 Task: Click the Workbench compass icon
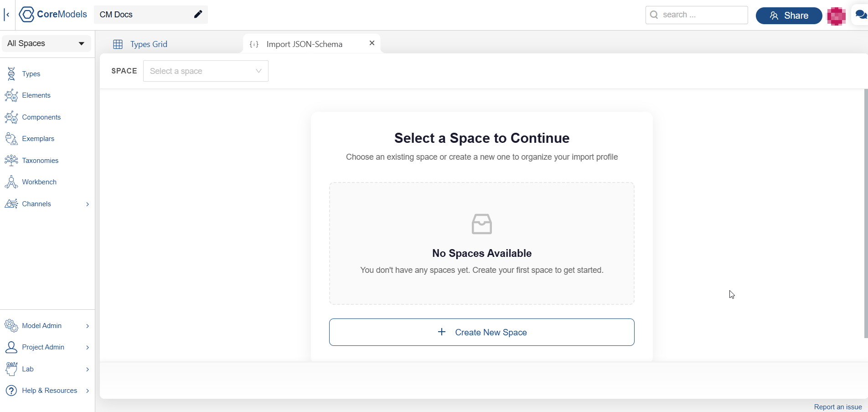(11, 182)
